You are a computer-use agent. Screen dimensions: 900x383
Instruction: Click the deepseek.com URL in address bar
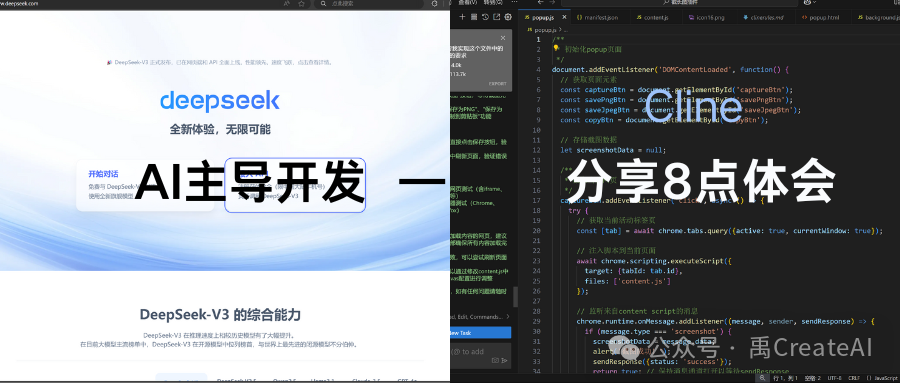click(x=19, y=3)
